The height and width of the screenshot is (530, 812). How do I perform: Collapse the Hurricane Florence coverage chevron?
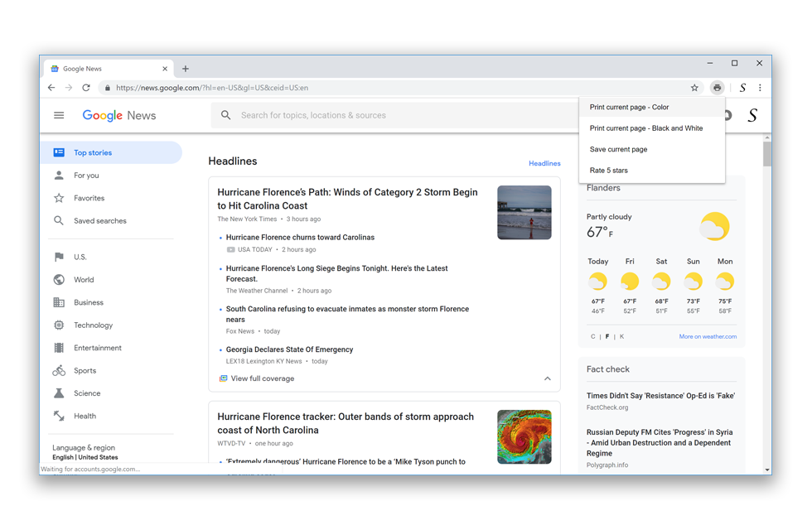[x=548, y=378]
